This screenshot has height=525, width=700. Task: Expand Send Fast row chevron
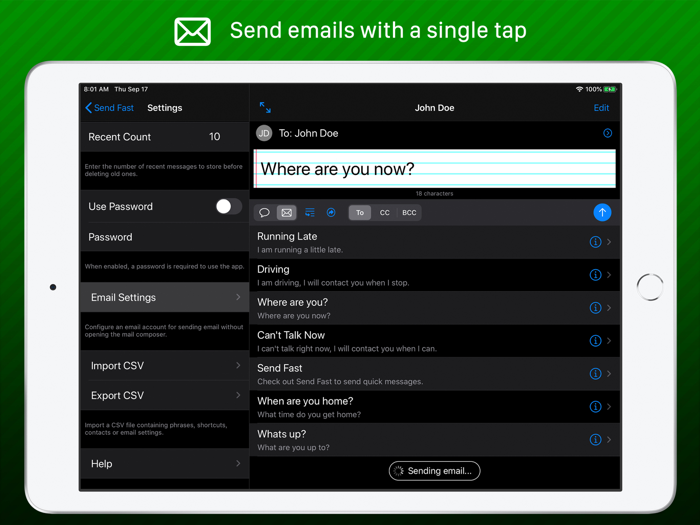coord(609,374)
